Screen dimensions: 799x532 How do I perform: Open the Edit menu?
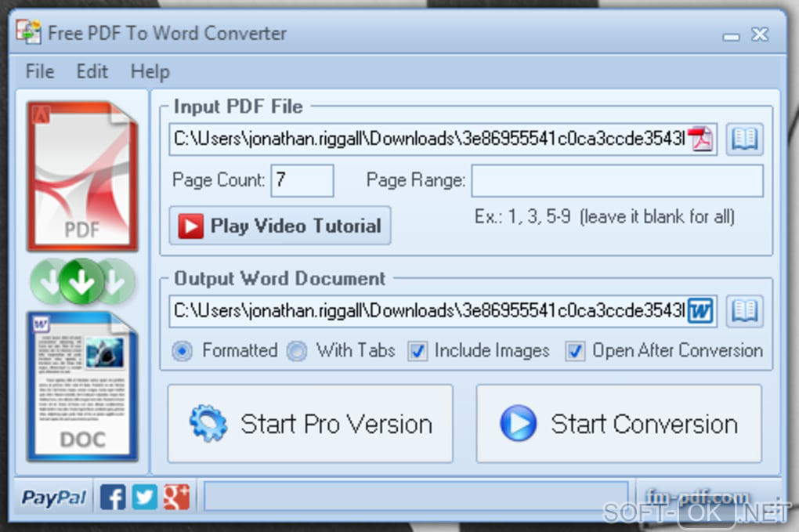click(92, 71)
